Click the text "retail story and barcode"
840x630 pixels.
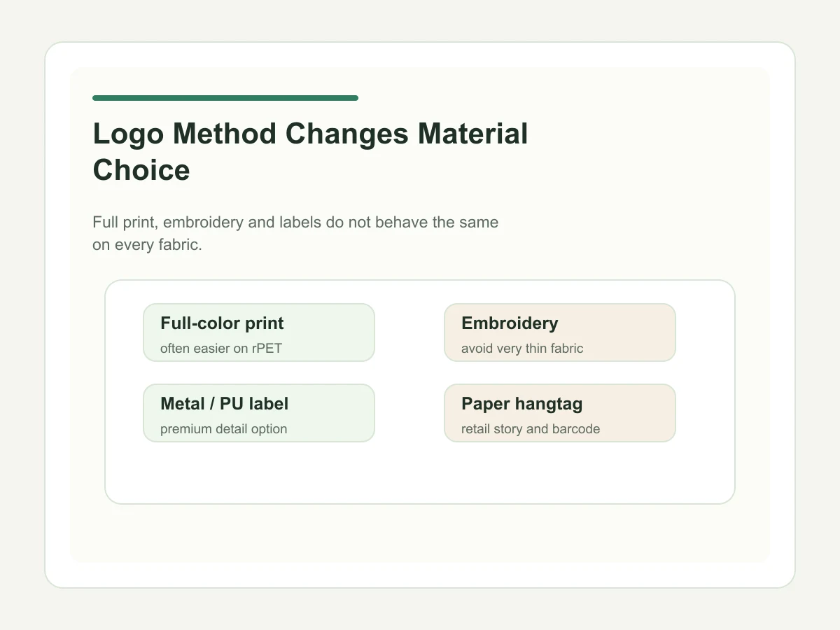[x=531, y=428]
